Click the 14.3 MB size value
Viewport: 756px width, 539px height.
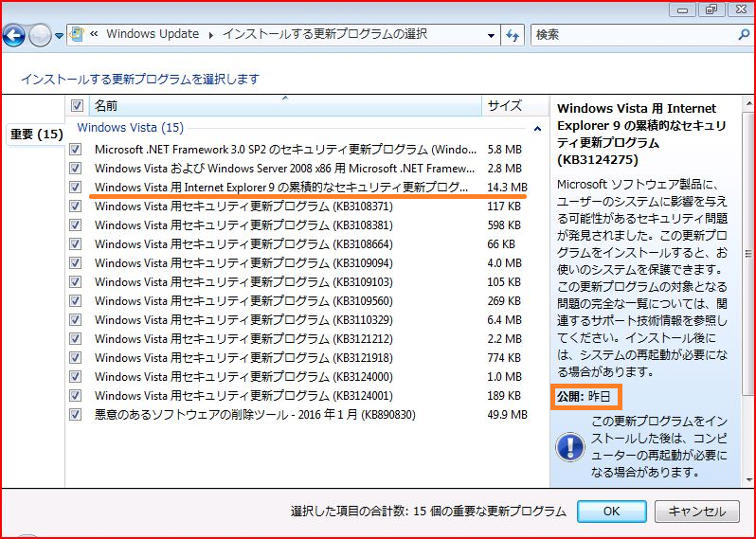tap(507, 187)
